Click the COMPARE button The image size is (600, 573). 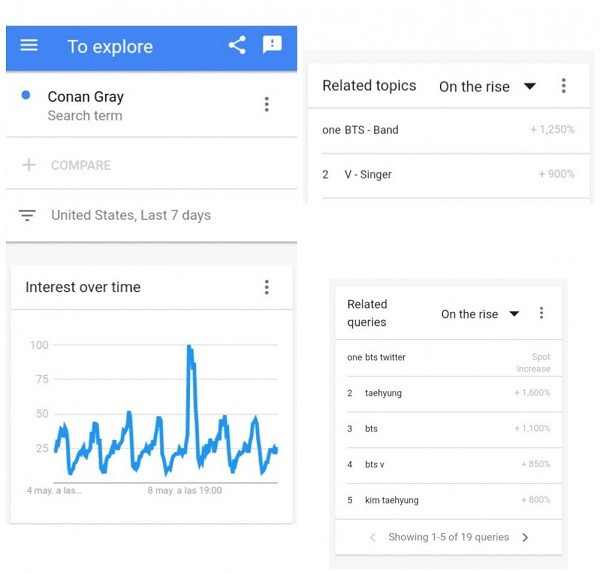[x=80, y=165]
